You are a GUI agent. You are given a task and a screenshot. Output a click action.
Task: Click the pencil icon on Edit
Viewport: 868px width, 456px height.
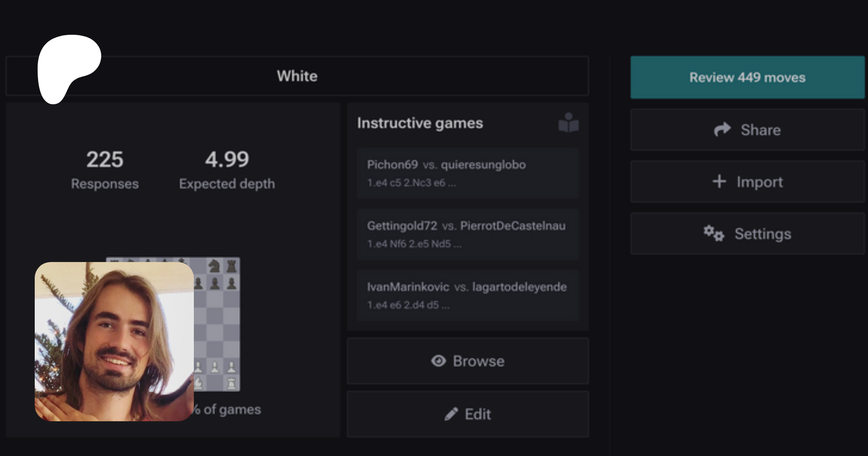[451, 414]
